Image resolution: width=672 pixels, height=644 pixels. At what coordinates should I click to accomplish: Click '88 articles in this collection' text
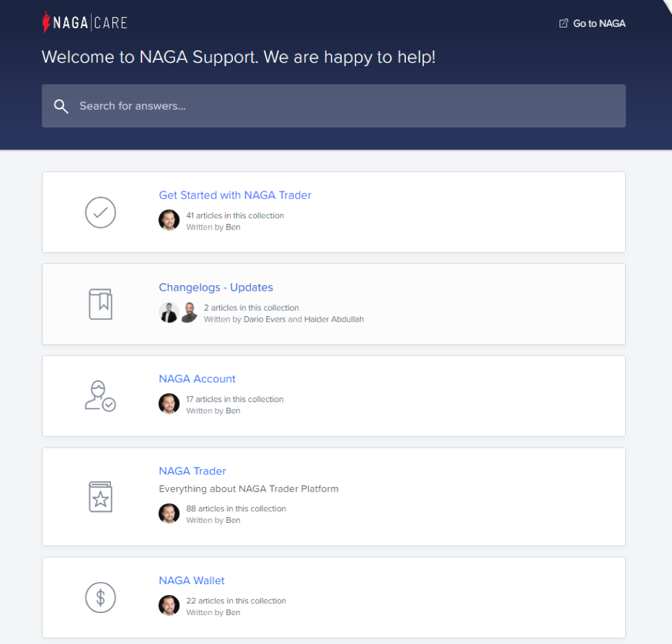(236, 509)
